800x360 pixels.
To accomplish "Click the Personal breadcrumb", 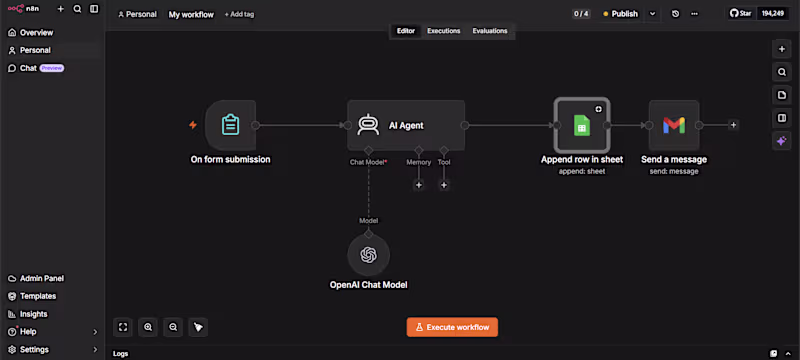I will pyautogui.click(x=137, y=14).
